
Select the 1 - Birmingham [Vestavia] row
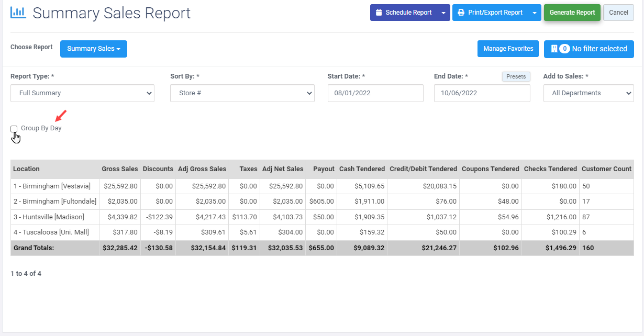pyautogui.click(x=322, y=186)
